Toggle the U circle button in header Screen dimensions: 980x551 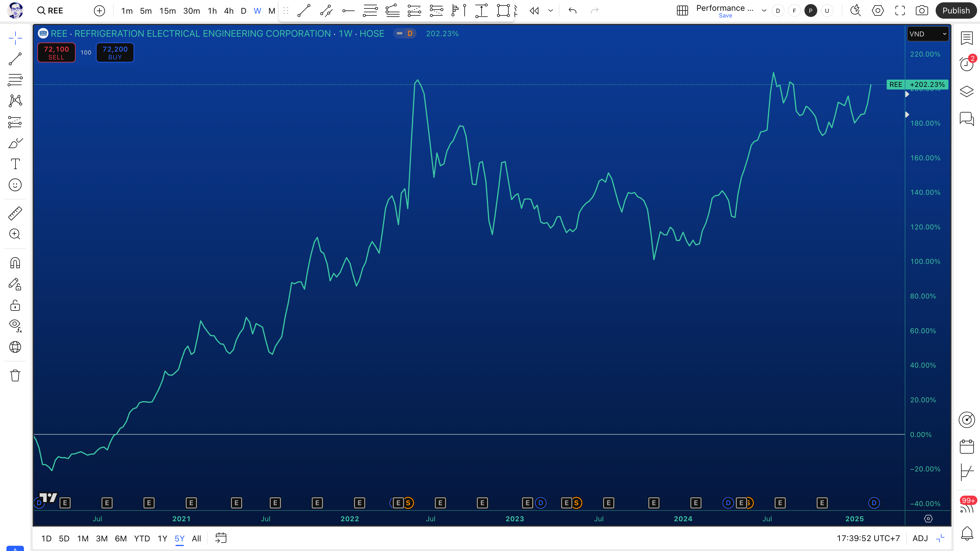(827, 11)
